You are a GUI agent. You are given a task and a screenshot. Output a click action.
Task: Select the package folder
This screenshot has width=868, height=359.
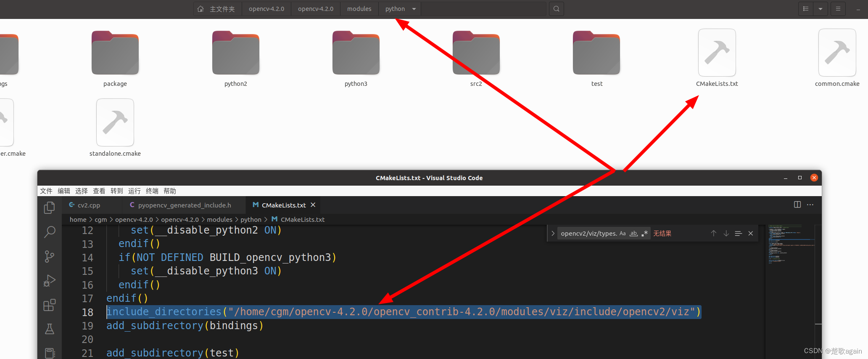(x=115, y=53)
